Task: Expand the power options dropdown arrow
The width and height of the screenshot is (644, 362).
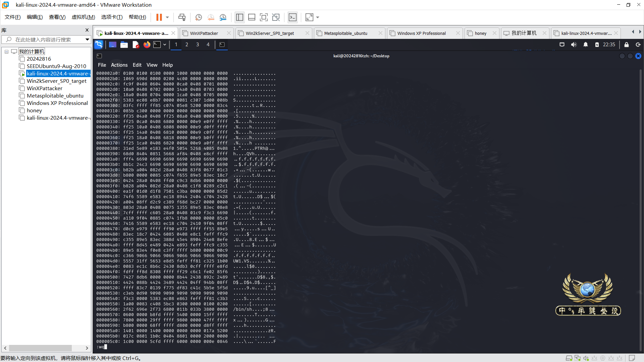Action: coord(167,17)
